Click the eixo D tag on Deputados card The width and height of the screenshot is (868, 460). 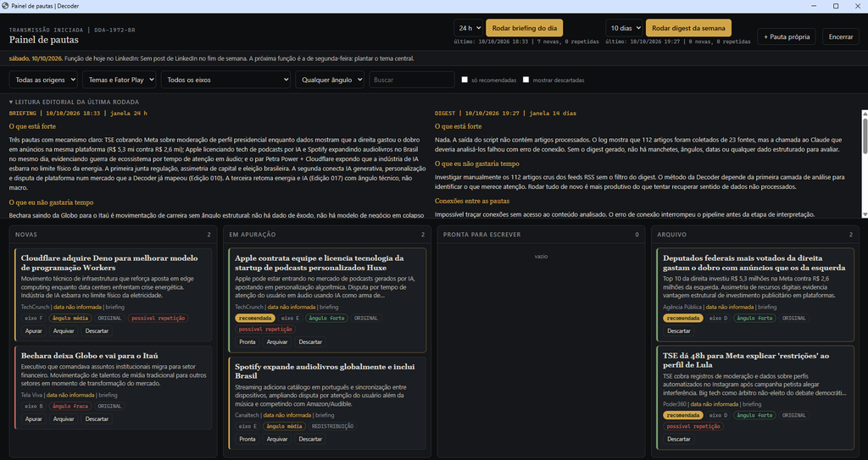tap(718, 319)
